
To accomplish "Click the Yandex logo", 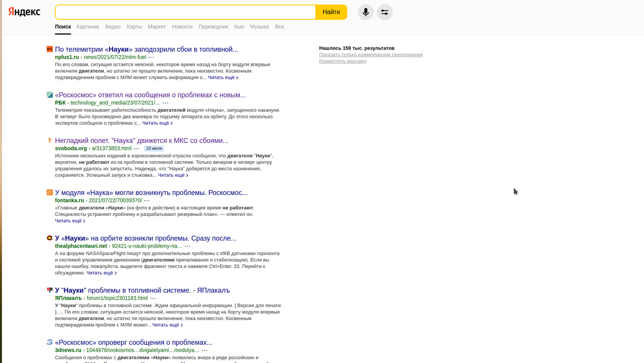I will click(x=24, y=12).
